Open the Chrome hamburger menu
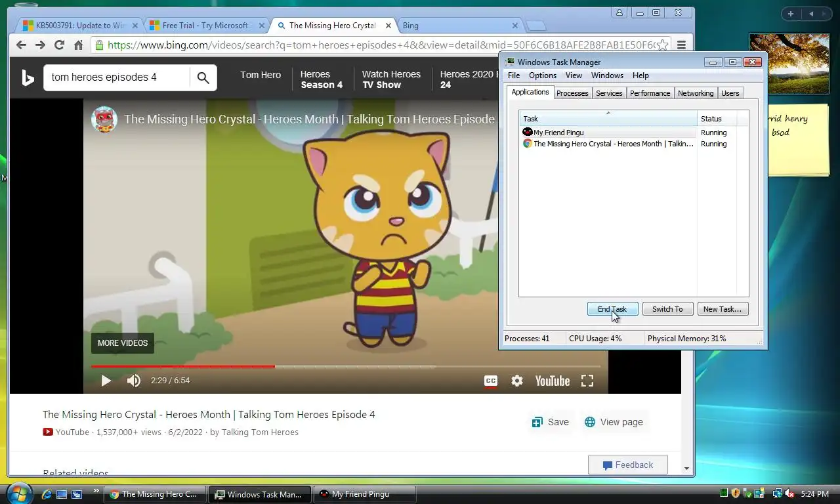This screenshot has height=504, width=840. tap(681, 45)
